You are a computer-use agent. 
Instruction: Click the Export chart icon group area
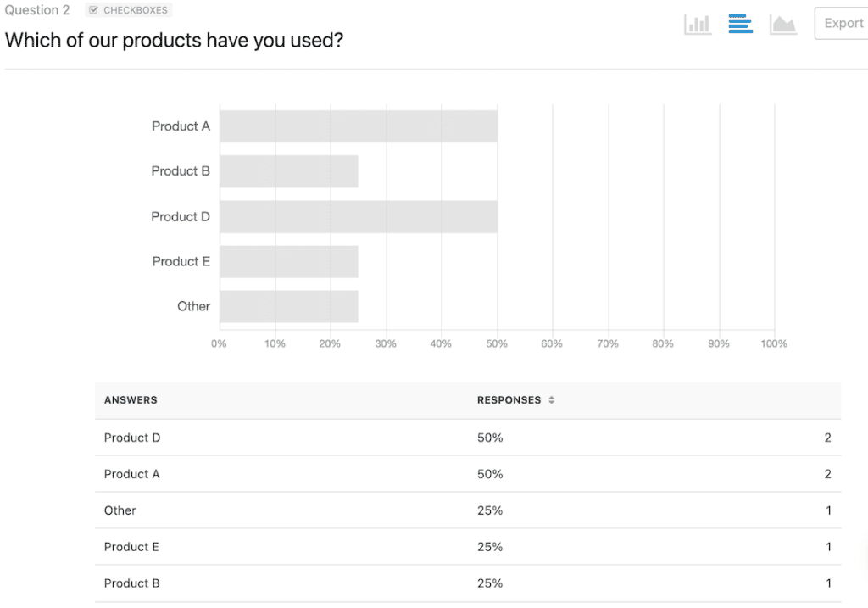739,24
